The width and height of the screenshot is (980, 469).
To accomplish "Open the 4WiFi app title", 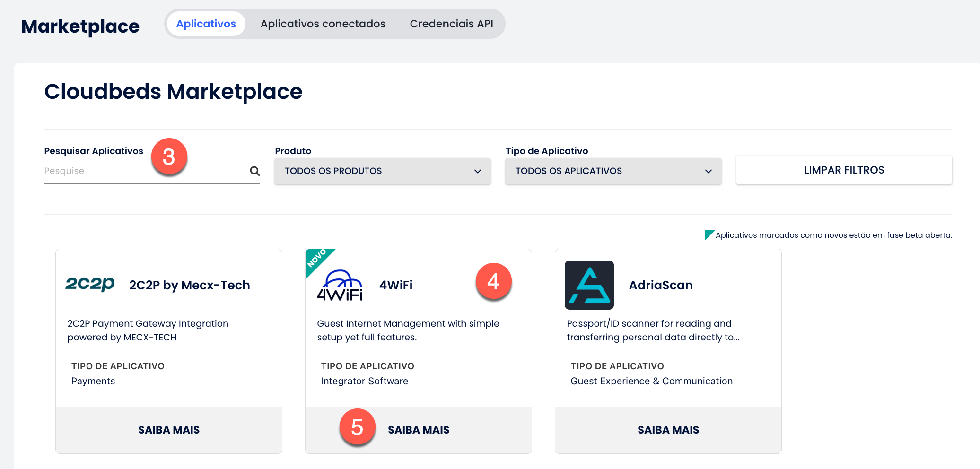I will 396,285.
